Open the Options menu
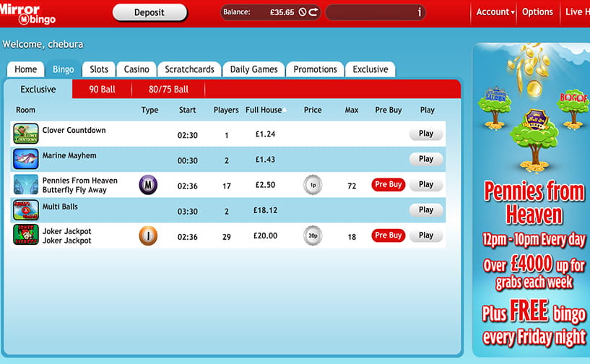Image resolution: width=590 pixels, height=364 pixels. click(x=537, y=12)
